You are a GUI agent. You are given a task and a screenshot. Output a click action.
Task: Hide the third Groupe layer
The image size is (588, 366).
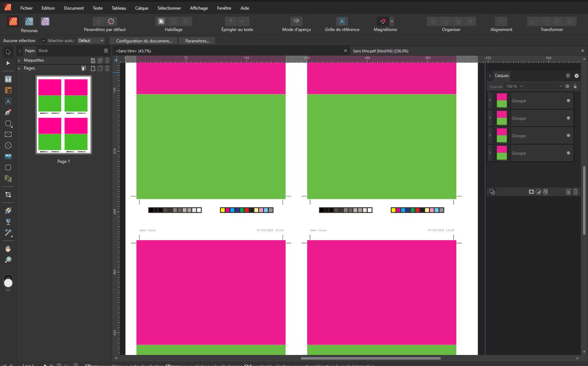[568, 135]
